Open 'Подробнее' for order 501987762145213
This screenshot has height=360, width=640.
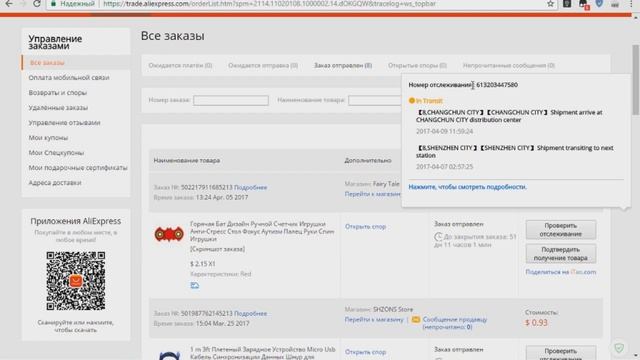tap(251, 313)
